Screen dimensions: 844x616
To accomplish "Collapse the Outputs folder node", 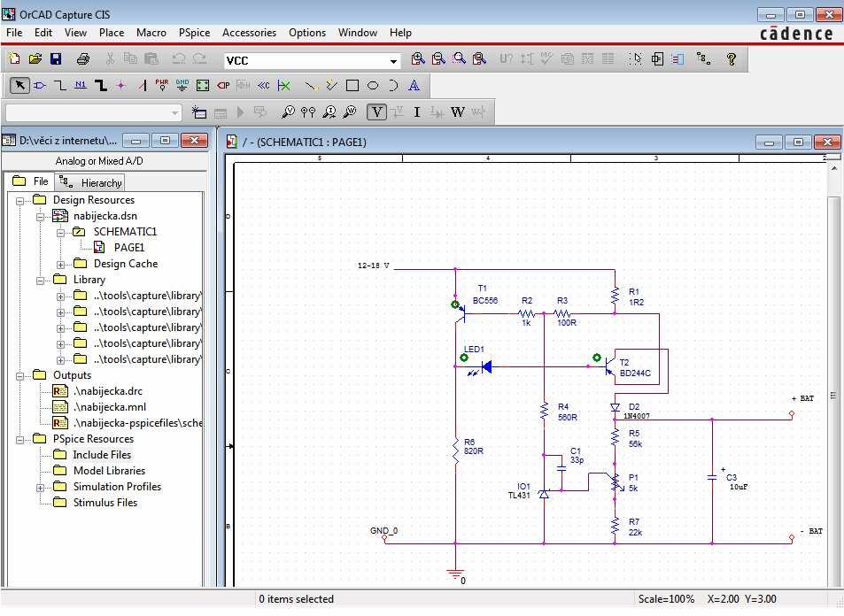I will [x=19, y=376].
